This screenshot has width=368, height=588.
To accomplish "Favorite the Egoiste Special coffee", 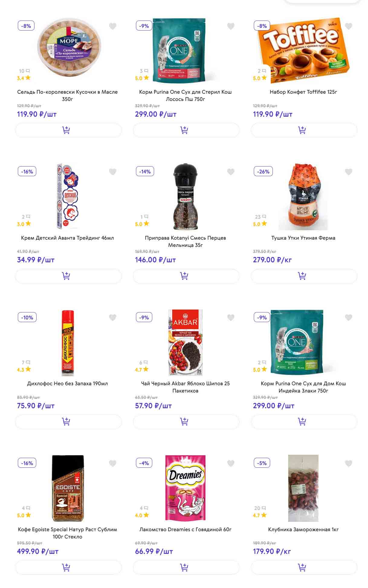I will (x=113, y=463).
